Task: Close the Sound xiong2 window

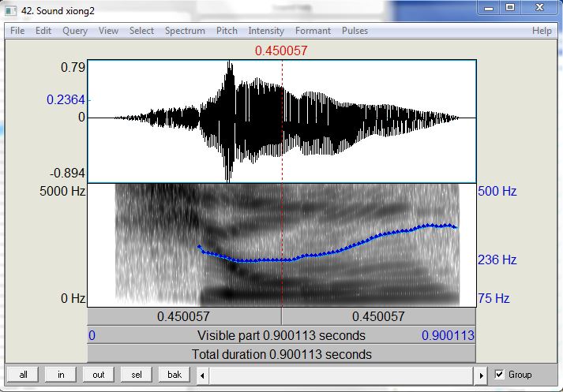Action: pyautogui.click(x=539, y=8)
